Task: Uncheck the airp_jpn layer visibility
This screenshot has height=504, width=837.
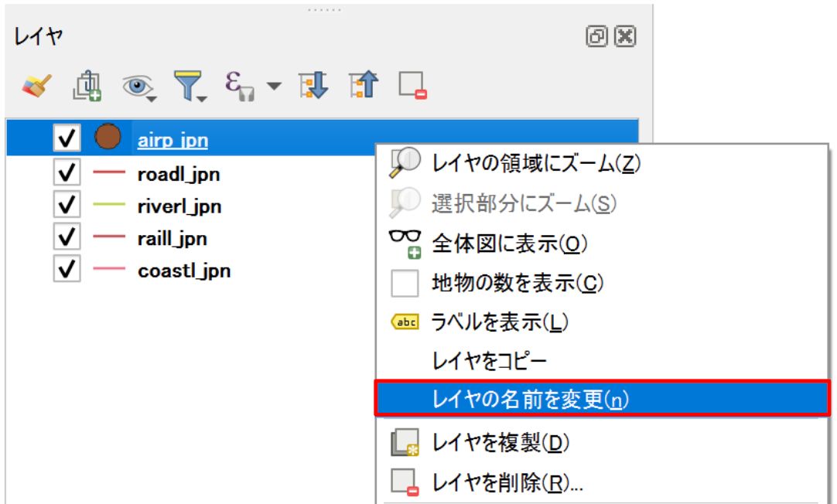Action: (x=67, y=138)
